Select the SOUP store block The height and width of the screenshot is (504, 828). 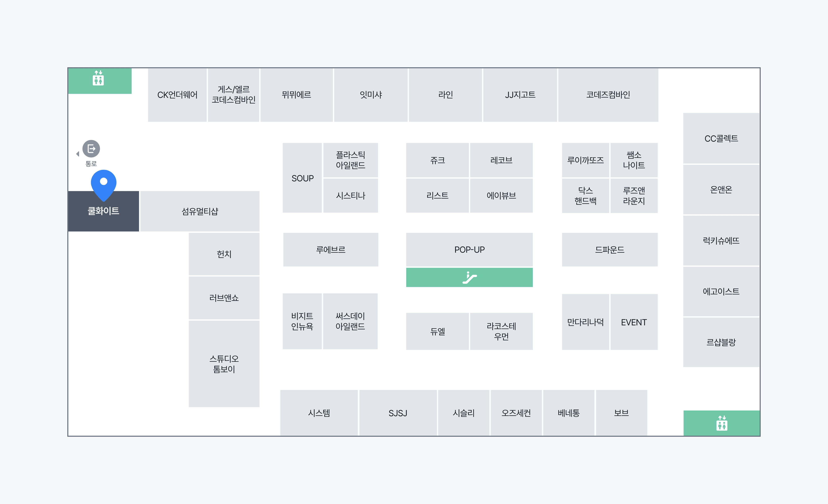click(303, 178)
